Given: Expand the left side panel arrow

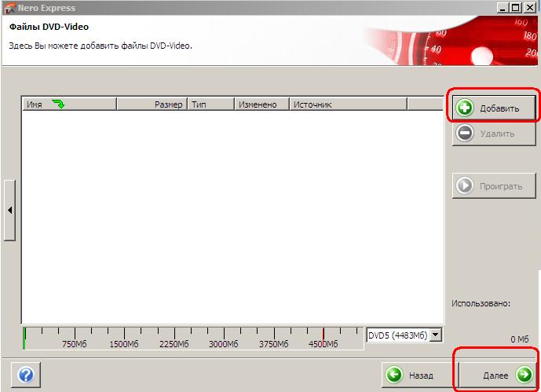Looking at the screenshot, I should tap(9, 210).
